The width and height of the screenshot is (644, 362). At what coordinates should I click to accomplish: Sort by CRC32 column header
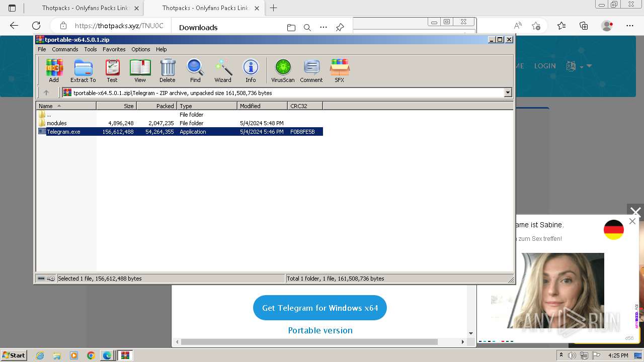305,106
